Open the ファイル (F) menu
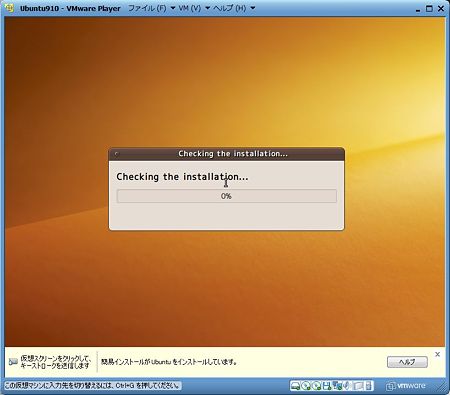The width and height of the screenshot is (450, 395). [147, 8]
